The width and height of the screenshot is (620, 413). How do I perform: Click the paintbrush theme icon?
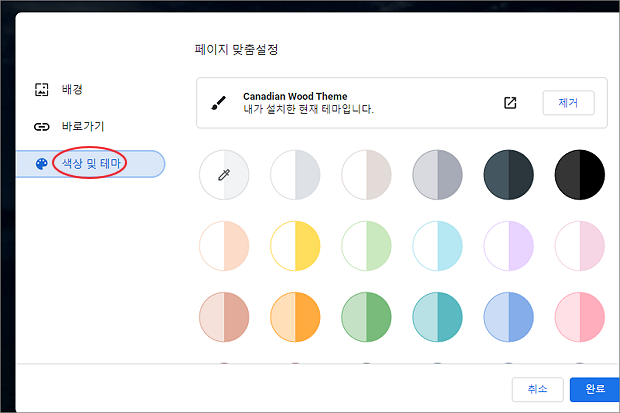pyautogui.click(x=219, y=103)
